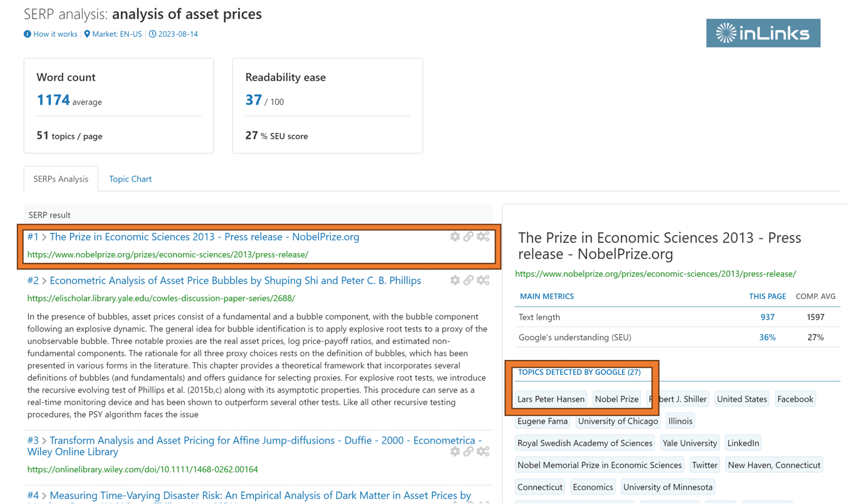This screenshot has width=848, height=504.
Task: Click link icon on result #3 row
Action: pyautogui.click(x=468, y=451)
